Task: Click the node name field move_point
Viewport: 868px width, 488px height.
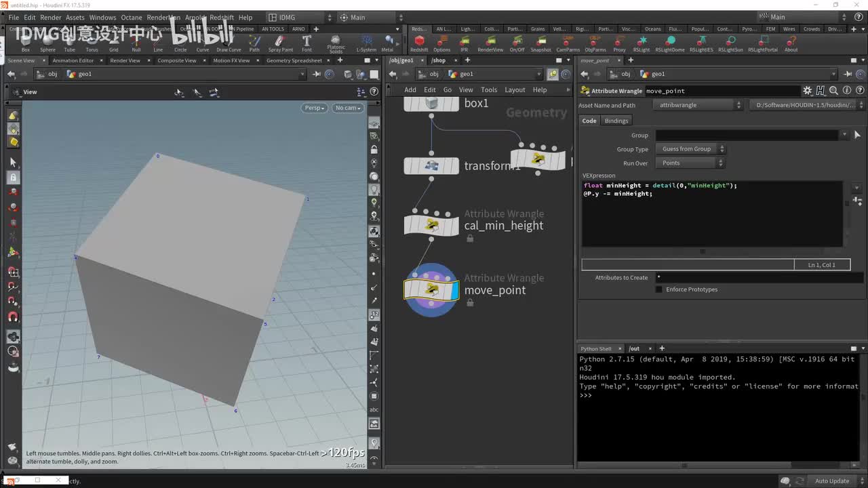Action: [722, 91]
